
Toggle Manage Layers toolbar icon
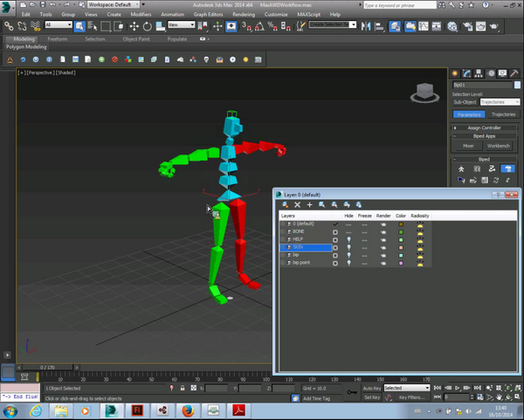[395, 26]
